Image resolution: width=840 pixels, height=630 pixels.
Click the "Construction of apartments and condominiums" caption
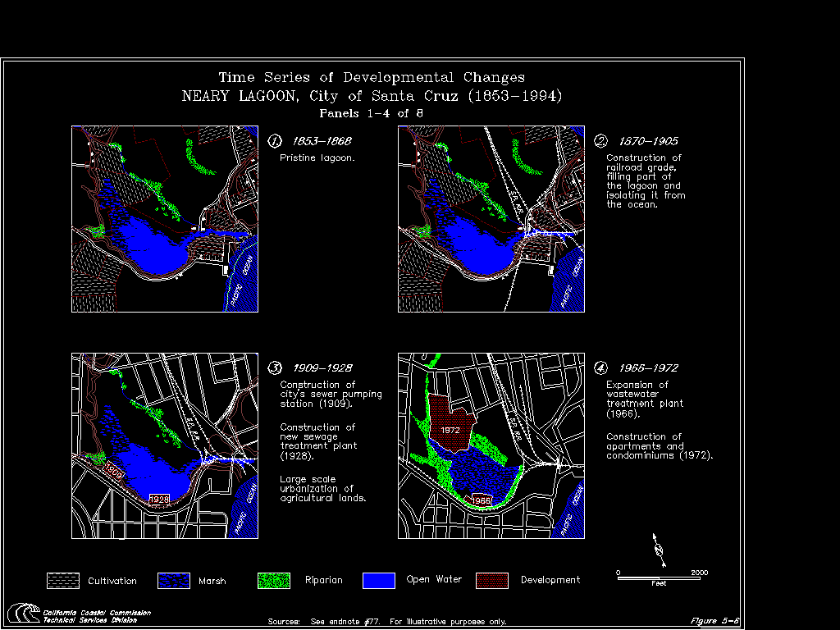point(660,446)
